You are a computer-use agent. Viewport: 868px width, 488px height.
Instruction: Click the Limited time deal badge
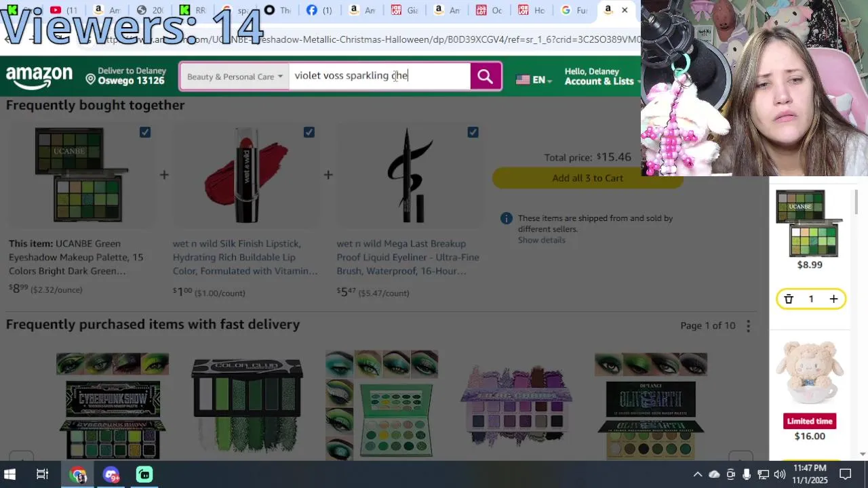[x=810, y=422]
